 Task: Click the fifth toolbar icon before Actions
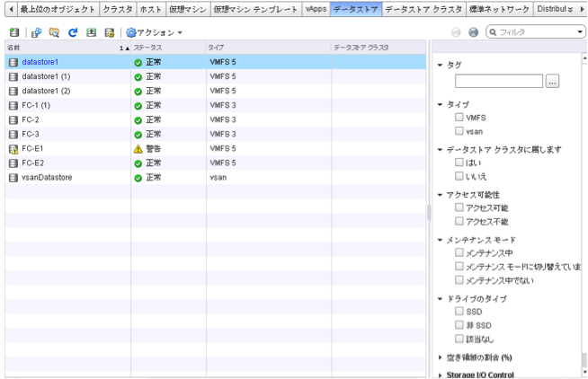tap(91, 31)
